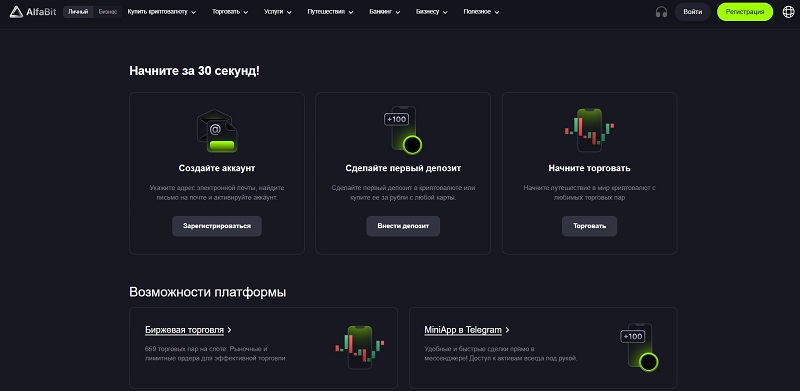Click the email envelope illustration icon

pos(217,130)
